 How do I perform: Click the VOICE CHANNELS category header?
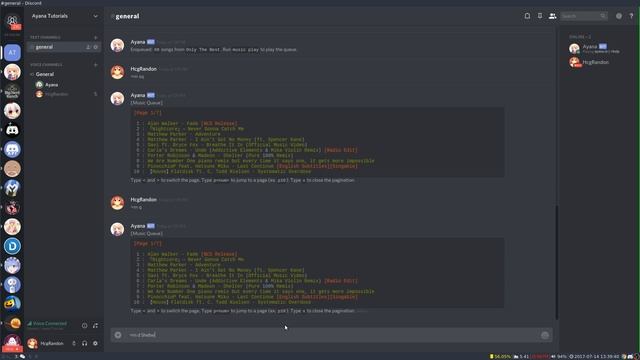coord(46,64)
